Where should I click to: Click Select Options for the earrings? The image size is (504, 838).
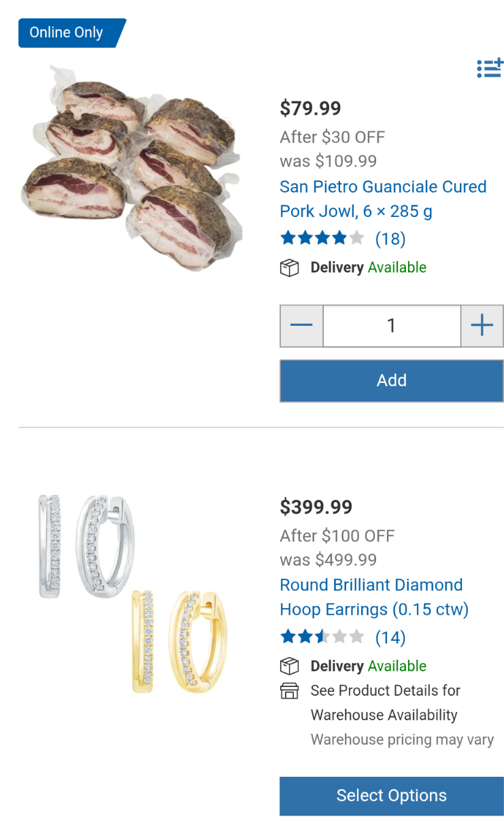tap(391, 796)
